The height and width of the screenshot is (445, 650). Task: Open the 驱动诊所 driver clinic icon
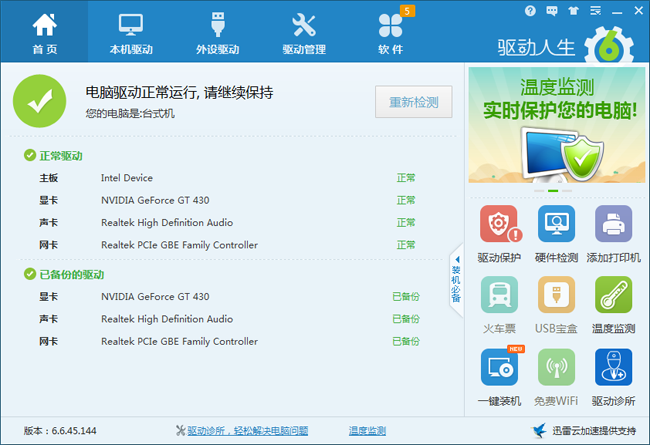pos(614,368)
